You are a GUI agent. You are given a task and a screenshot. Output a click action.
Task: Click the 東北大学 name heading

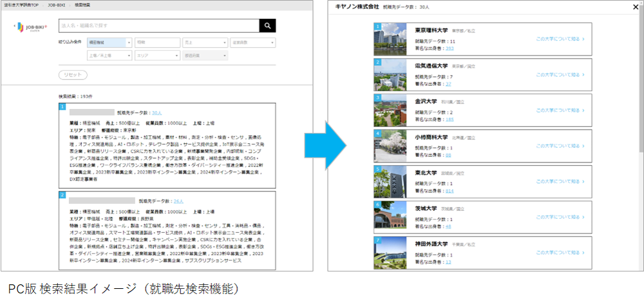pyautogui.click(x=426, y=173)
